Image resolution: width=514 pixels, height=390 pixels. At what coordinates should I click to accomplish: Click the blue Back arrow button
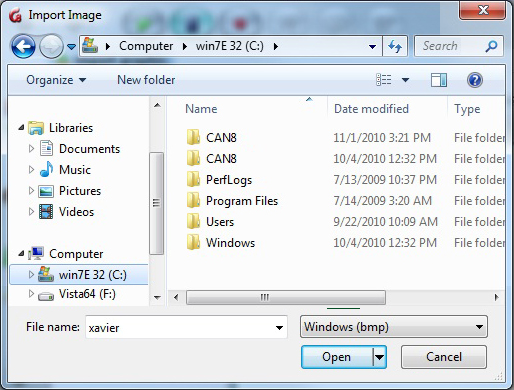coord(23,46)
